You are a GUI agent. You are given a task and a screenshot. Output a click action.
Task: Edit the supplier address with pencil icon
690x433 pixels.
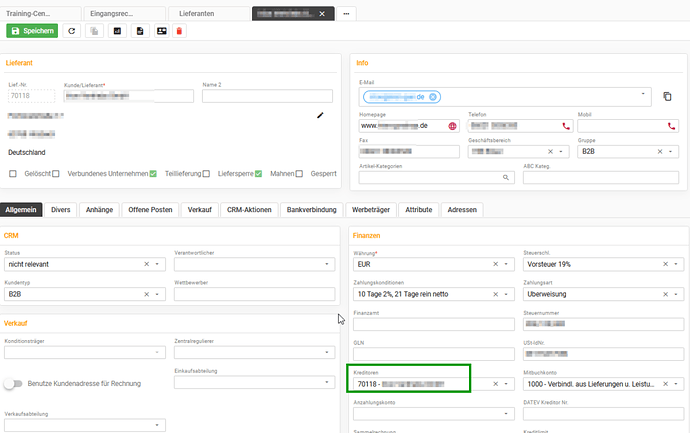coord(320,115)
